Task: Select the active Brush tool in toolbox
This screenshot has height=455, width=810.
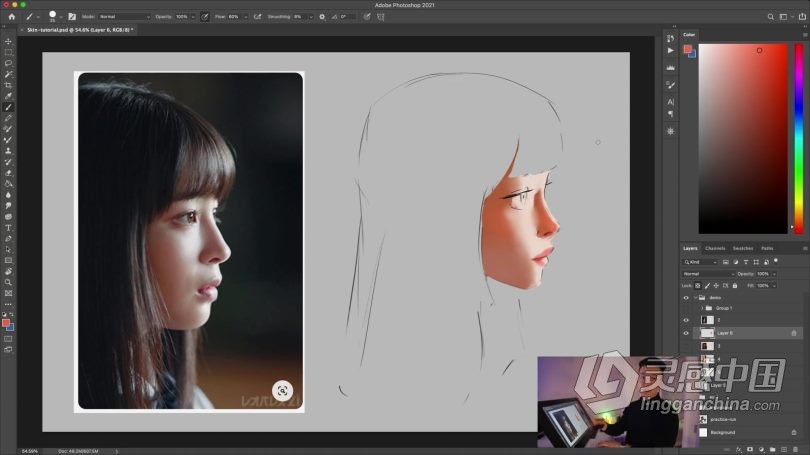Action: 8,107
